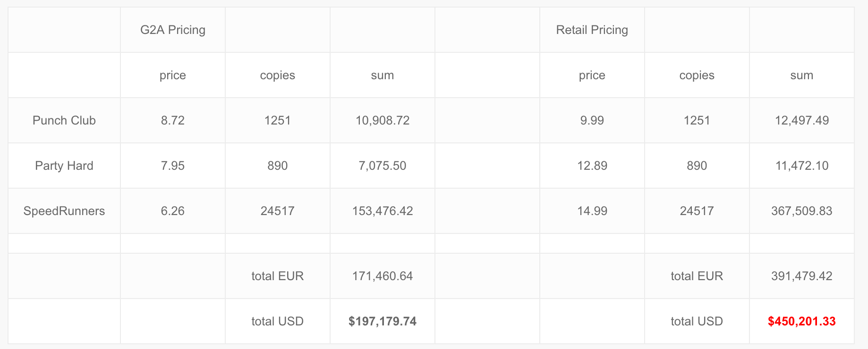Click the Party Hard row label
This screenshot has height=349, width=868.
(64, 166)
